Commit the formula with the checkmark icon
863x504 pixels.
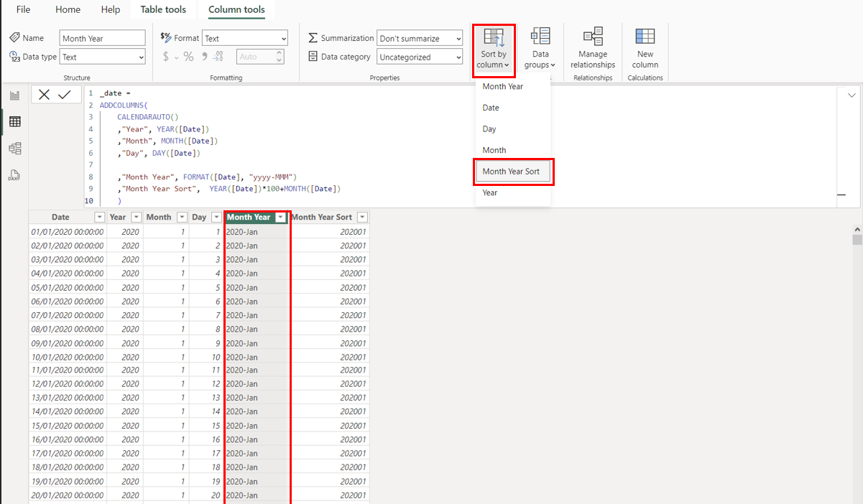[x=65, y=95]
